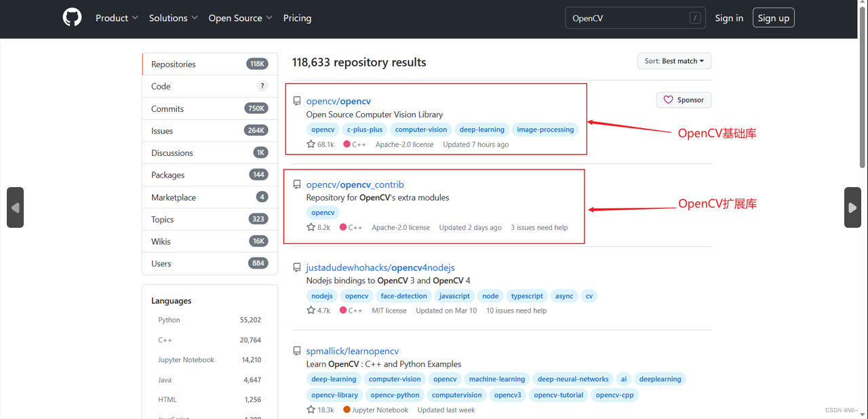
Task: Select the Topics filter
Action: tap(210, 219)
